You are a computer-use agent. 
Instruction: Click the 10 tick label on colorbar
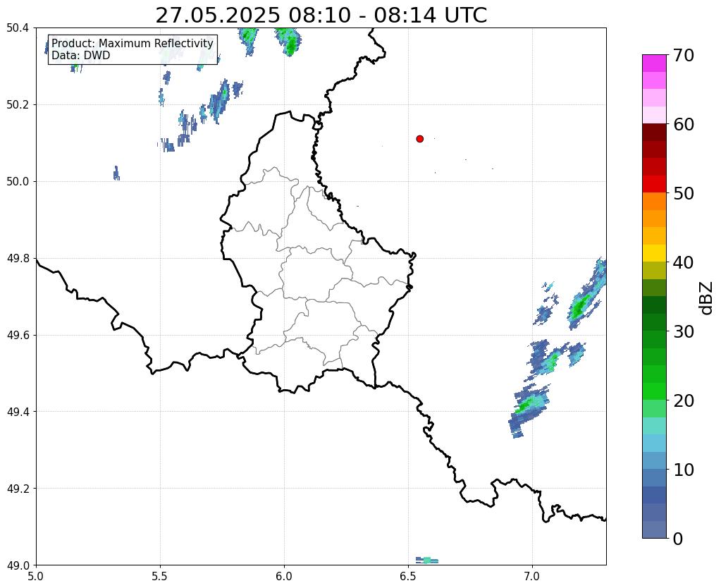point(684,470)
